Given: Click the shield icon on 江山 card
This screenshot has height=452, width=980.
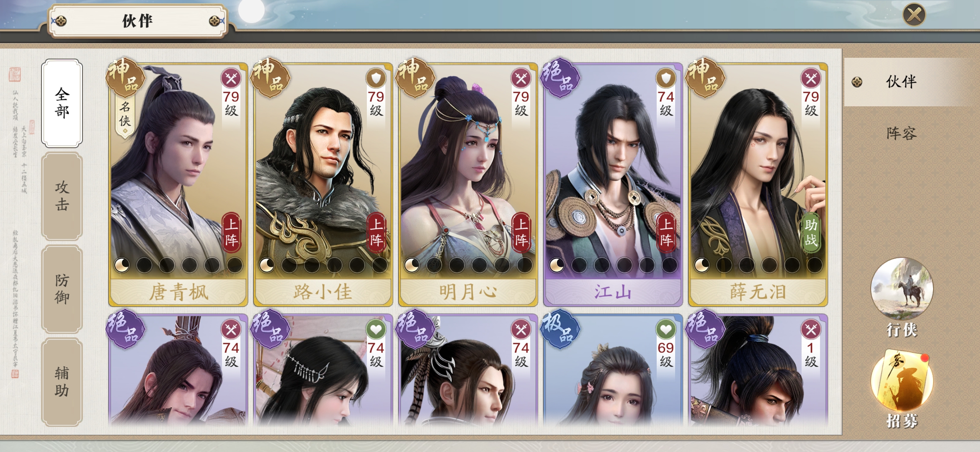Looking at the screenshot, I should click(x=665, y=78).
